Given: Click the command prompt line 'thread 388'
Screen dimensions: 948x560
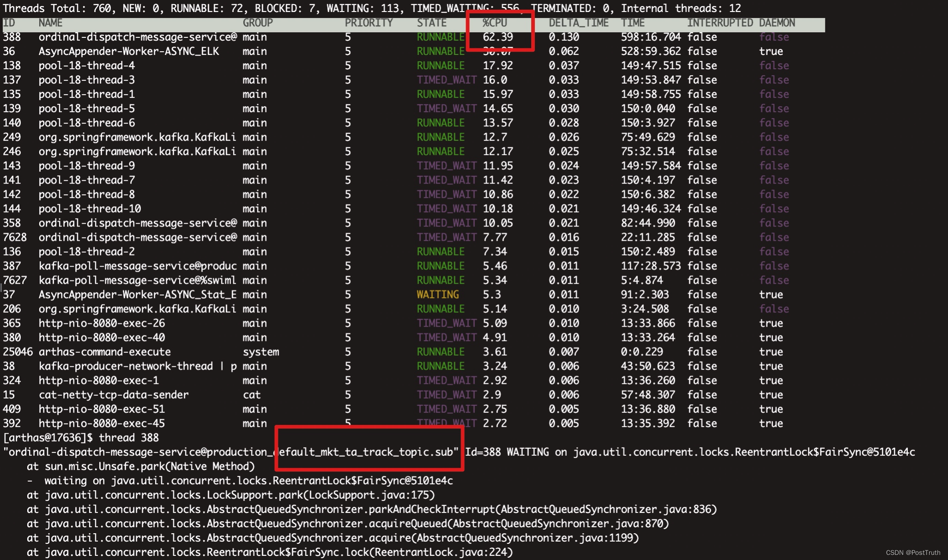Looking at the screenshot, I should pyautogui.click(x=81, y=437).
